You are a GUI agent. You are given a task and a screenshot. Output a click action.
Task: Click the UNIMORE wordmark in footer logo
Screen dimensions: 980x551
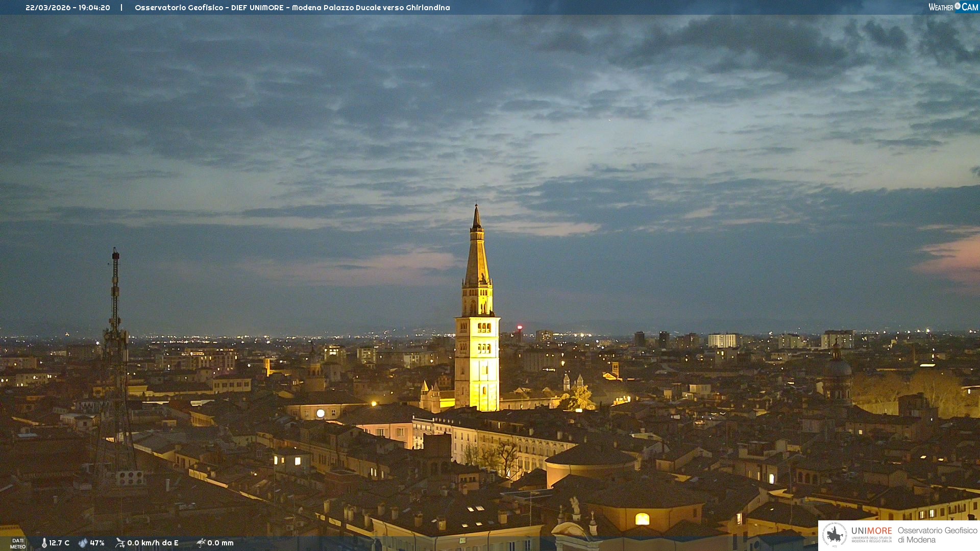click(x=871, y=531)
